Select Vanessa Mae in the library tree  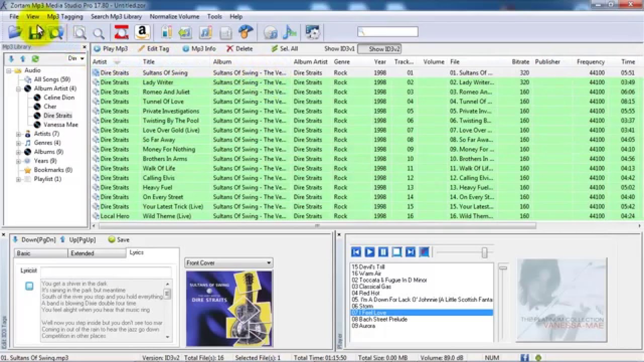point(60,125)
